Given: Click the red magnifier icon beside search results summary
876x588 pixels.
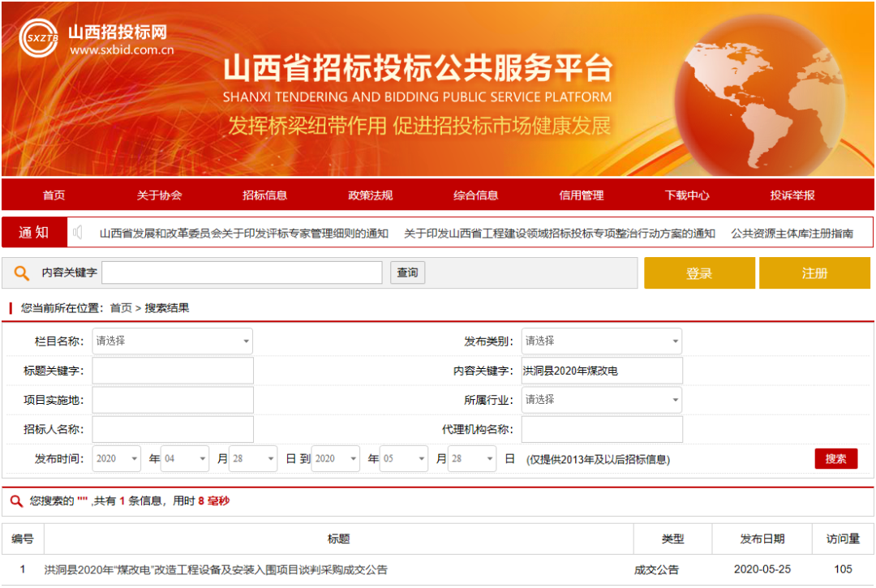Looking at the screenshot, I should pos(16,501).
